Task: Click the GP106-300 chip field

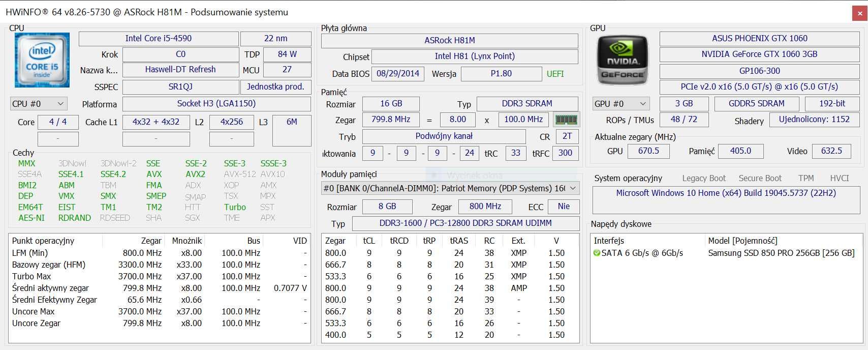Action: click(x=759, y=71)
